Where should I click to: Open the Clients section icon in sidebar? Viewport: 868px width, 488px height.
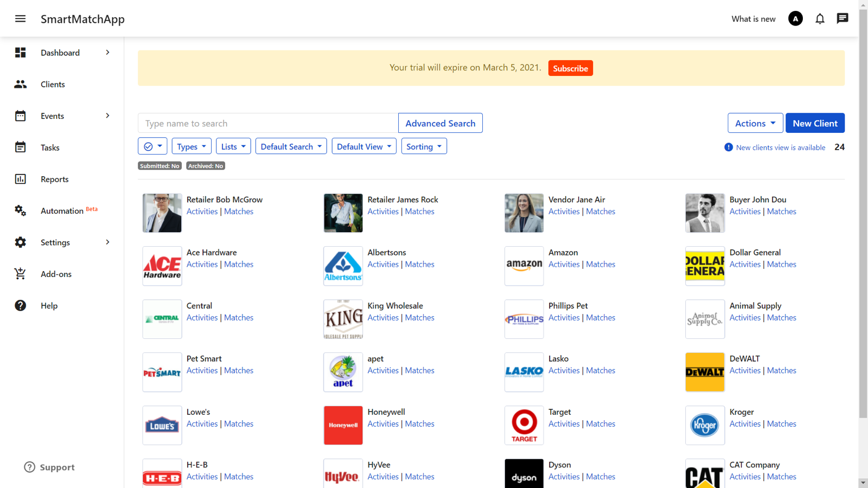[x=20, y=84]
